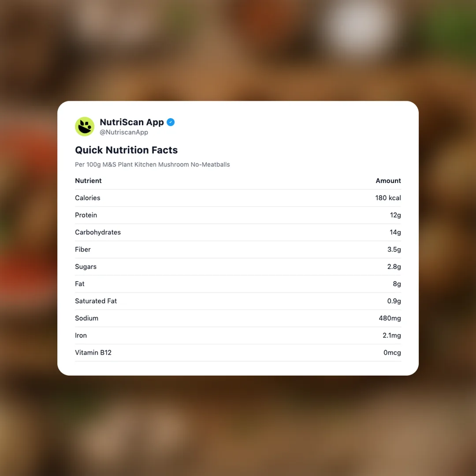The width and height of the screenshot is (476, 476).
Task: Click the NutriScan App green avatar logo
Action: coord(85,126)
